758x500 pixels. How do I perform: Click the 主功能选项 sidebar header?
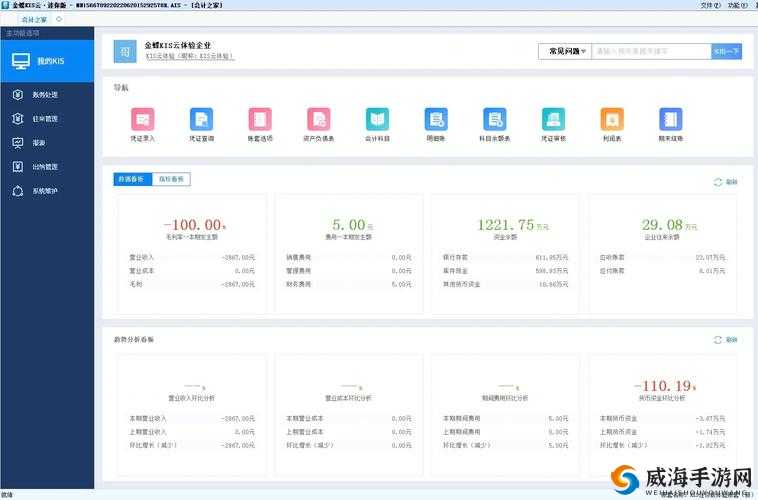pyautogui.click(x=23, y=33)
